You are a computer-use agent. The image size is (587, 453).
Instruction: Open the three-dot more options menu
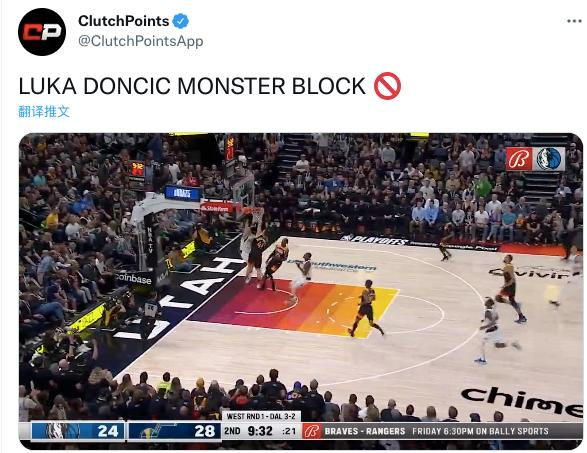pos(574,21)
